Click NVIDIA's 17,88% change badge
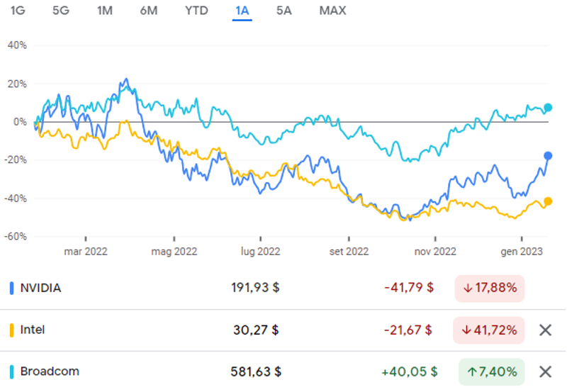Viewport: 567px width, 392px height. point(490,289)
